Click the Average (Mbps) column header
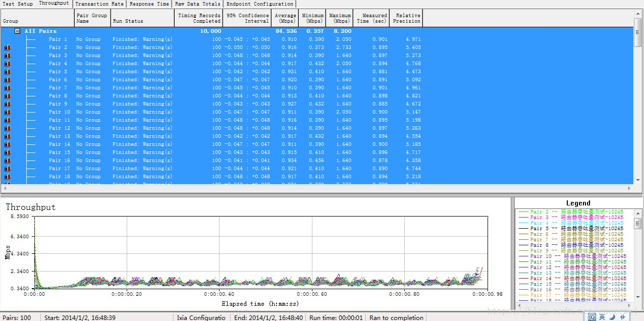The width and height of the screenshot is (644, 321). click(x=285, y=18)
